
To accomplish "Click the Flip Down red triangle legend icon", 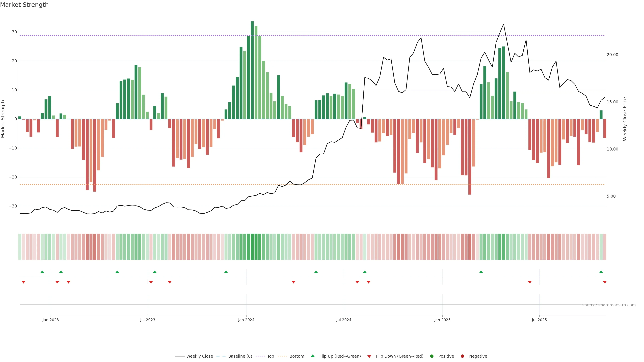I will tap(369, 356).
